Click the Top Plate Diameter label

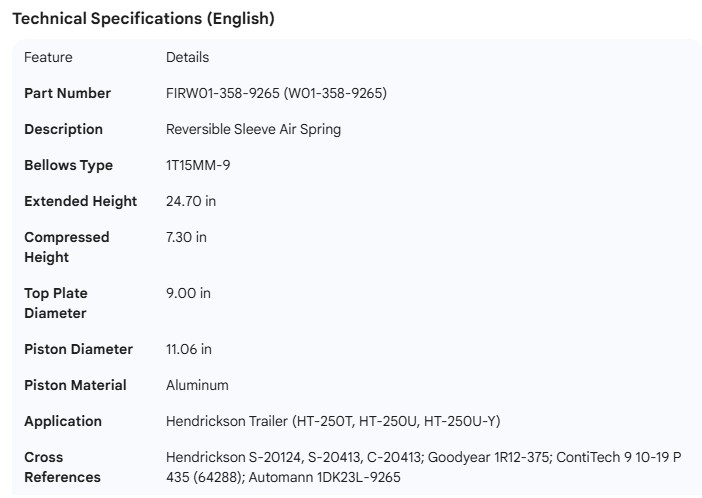pyautogui.click(x=56, y=303)
